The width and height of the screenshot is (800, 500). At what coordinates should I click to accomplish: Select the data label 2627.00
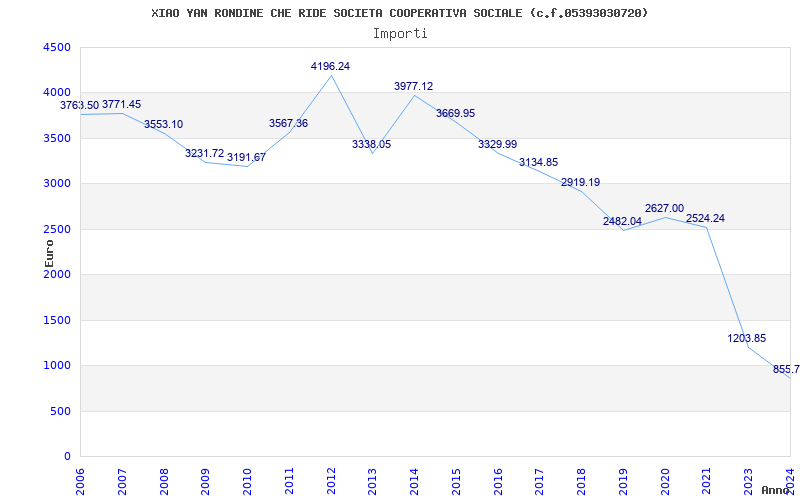click(x=664, y=209)
